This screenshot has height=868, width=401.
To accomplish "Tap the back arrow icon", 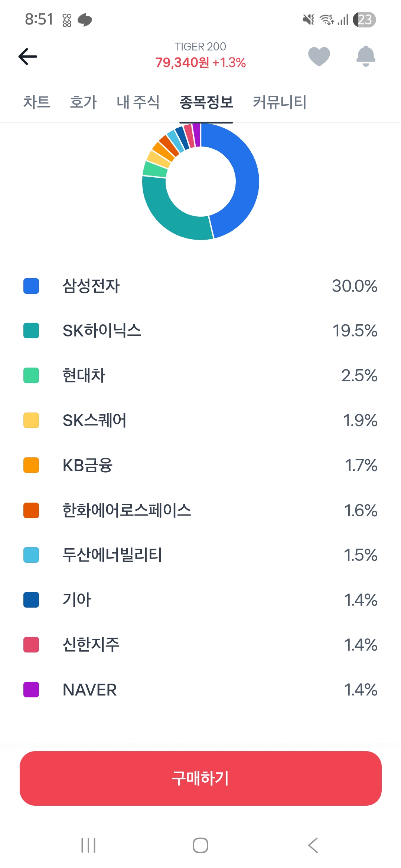I will [28, 56].
